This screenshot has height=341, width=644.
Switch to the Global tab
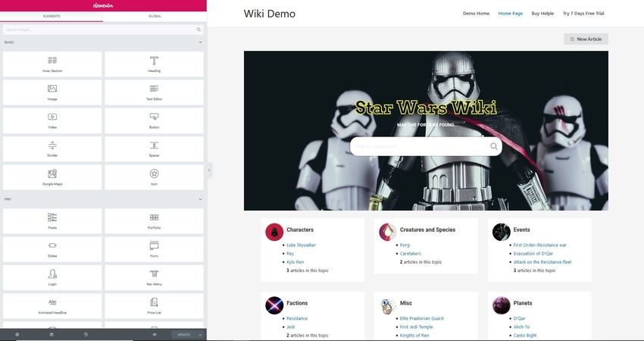click(x=155, y=17)
